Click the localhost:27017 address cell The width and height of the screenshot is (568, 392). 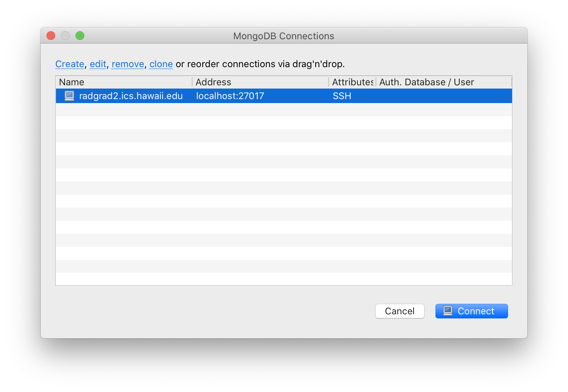(230, 96)
